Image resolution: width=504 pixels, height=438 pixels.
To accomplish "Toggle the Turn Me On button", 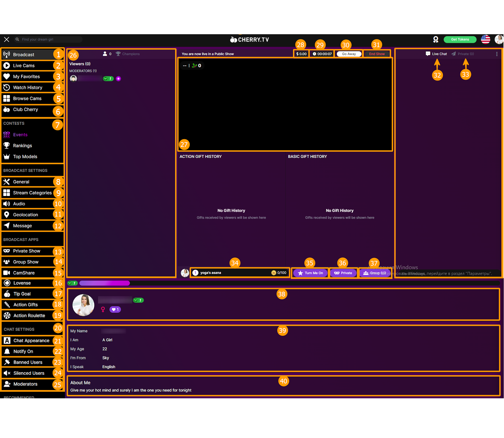I will coord(310,273).
